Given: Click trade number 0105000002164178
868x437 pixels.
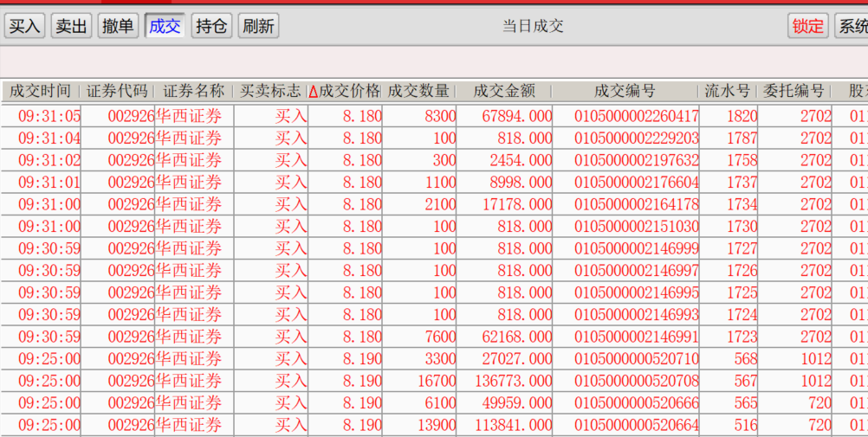Looking at the screenshot, I should pyautogui.click(x=637, y=205).
